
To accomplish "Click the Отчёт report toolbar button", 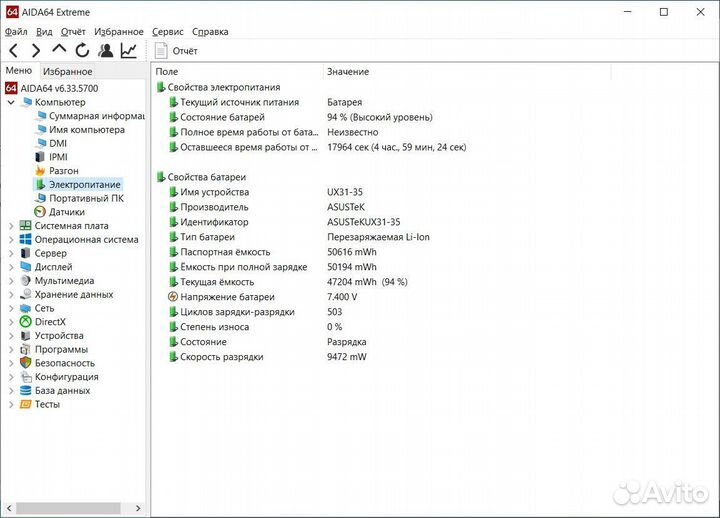I will tap(176, 51).
